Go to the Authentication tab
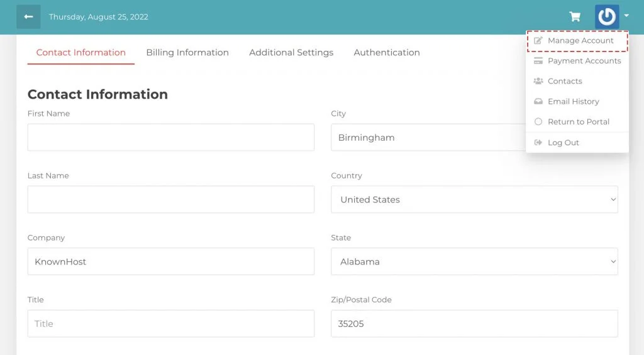The width and height of the screenshot is (644, 355). point(387,53)
